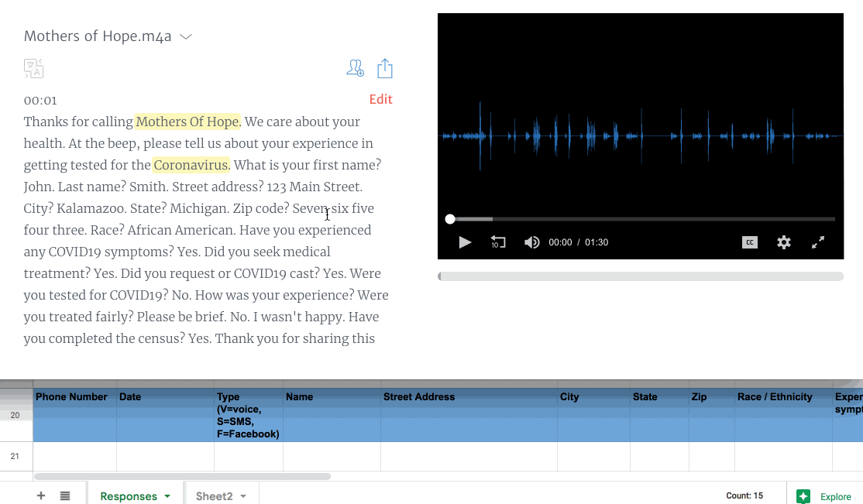The width and height of the screenshot is (863, 504).
Task: Expand the Mothers of Hope.m4a file dropdown
Action: pos(186,37)
